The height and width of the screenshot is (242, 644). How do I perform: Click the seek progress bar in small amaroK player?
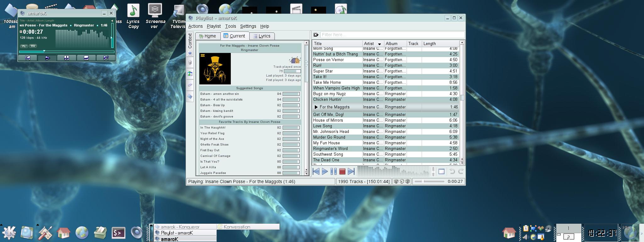(x=67, y=51)
